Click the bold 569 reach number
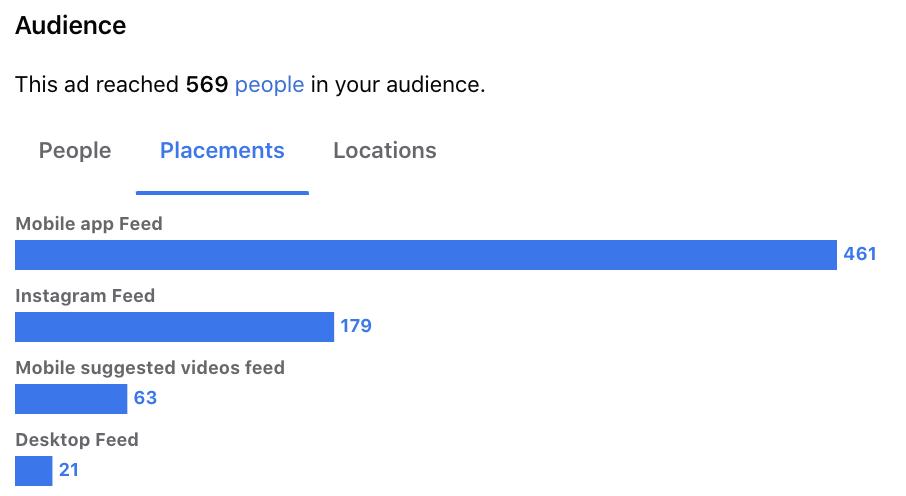 tap(207, 85)
